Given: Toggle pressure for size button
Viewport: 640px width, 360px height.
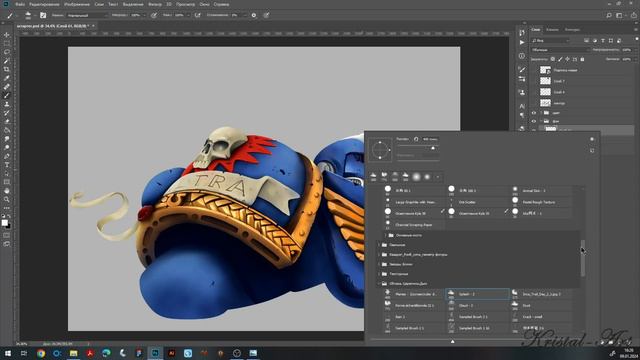Looking at the screenshot, I should (266, 16).
